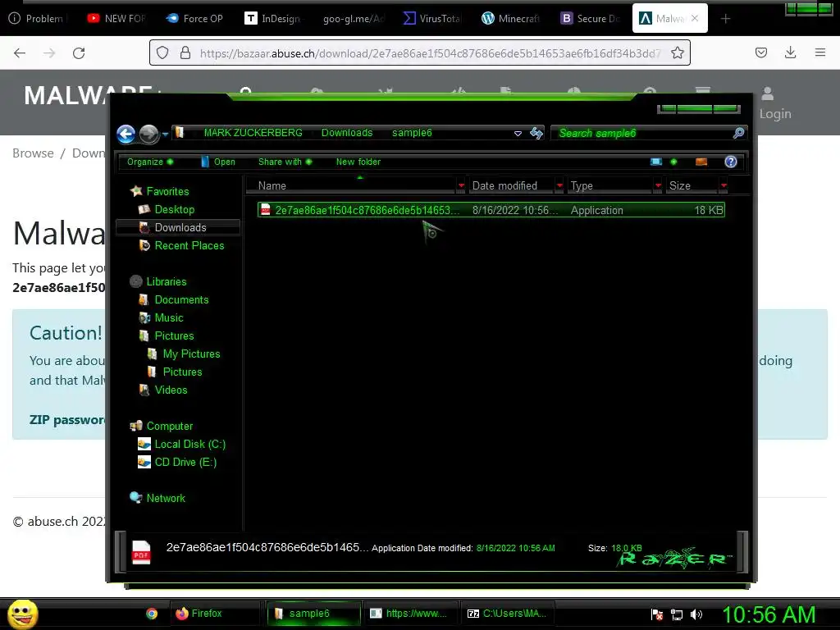Select the 2e7ae86ae1f504c87686e6de5b14653 file
The image size is (840, 630).
click(x=491, y=210)
